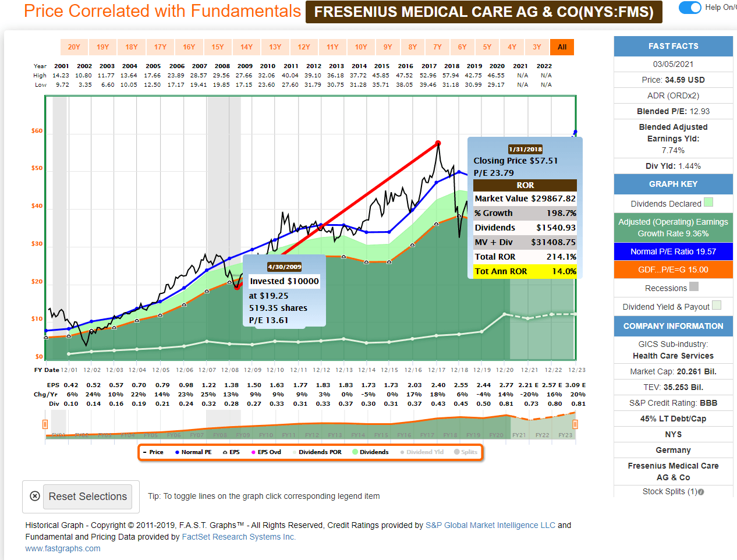
Task: Click Fresenius Medical Care company title banner
Action: 484,12
